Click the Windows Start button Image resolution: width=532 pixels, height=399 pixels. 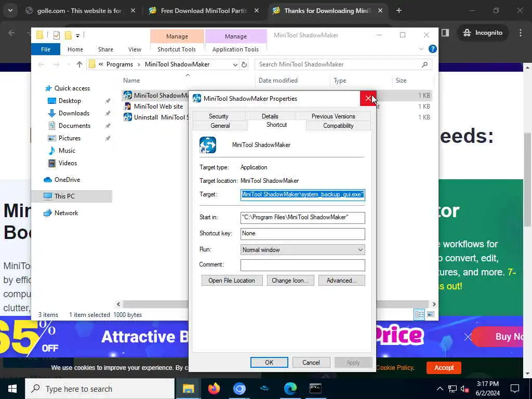[x=12, y=389]
